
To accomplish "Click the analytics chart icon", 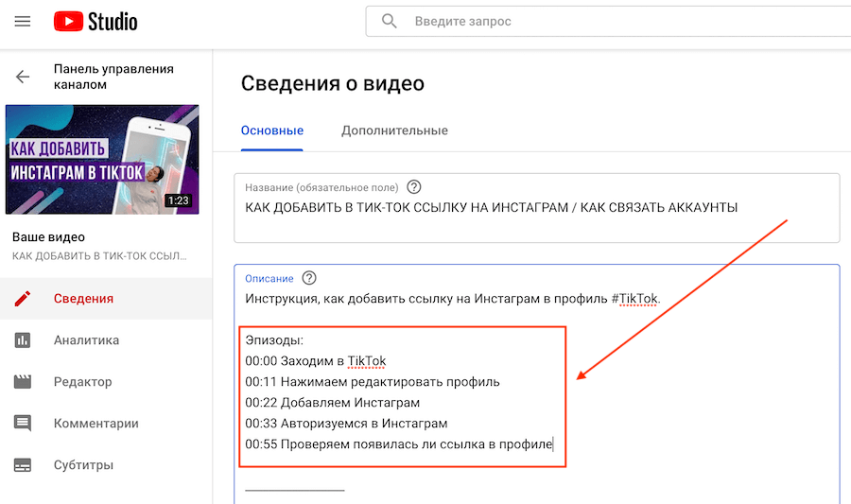I will pyautogui.click(x=23, y=340).
